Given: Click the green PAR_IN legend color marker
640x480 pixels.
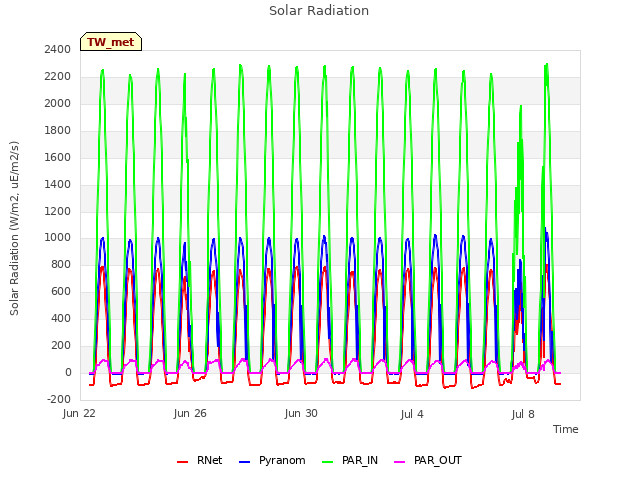Looking at the screenshot, I should coord(327,462).
